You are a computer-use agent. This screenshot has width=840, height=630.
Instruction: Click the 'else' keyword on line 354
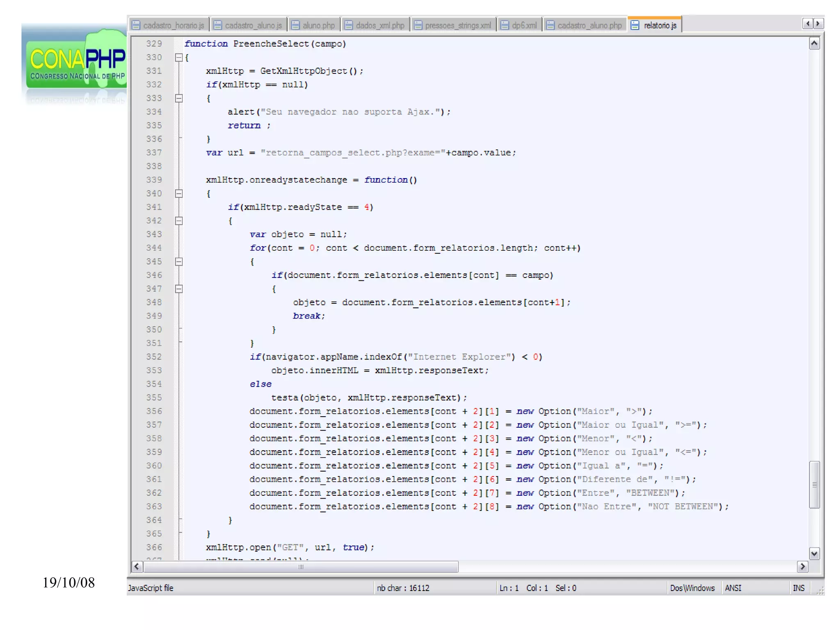(x=260, y=384)
